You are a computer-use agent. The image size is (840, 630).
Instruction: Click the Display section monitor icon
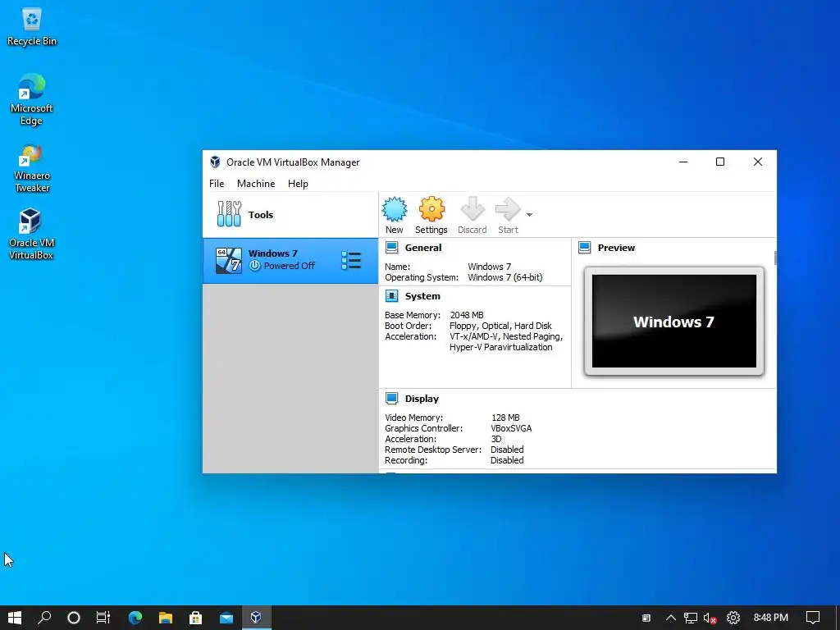[x=391, y=399]
